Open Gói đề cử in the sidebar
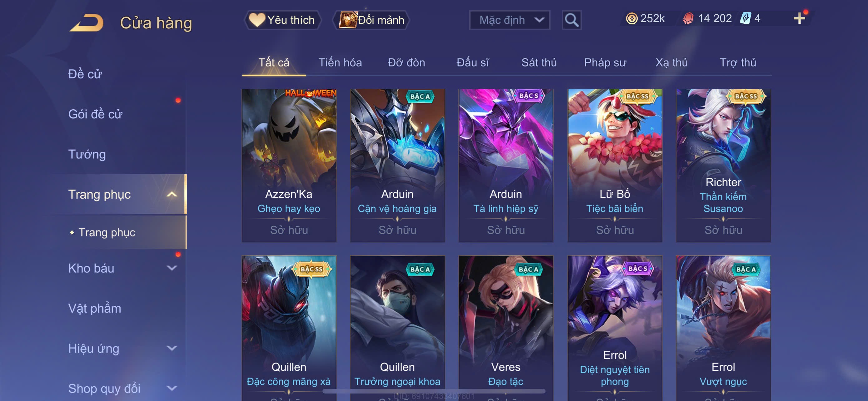The width and height of the screenshot is (868, 401). (x=95, y=114)
